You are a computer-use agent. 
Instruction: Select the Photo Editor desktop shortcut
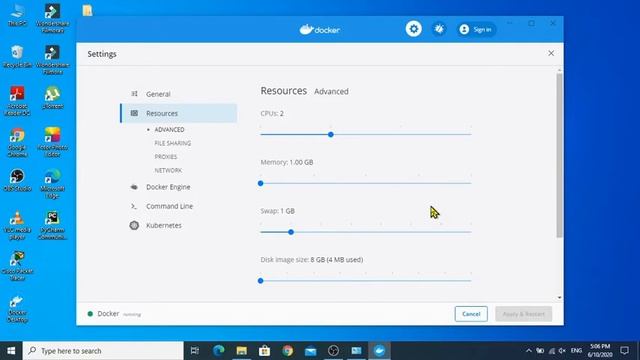pyautogui.click(x=53, y=142)
